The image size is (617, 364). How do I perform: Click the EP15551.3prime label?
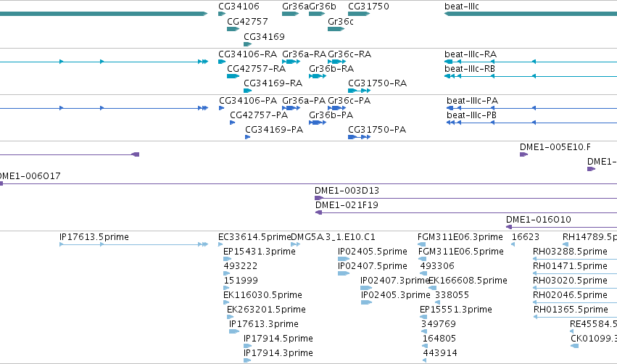tap(455, 310)
